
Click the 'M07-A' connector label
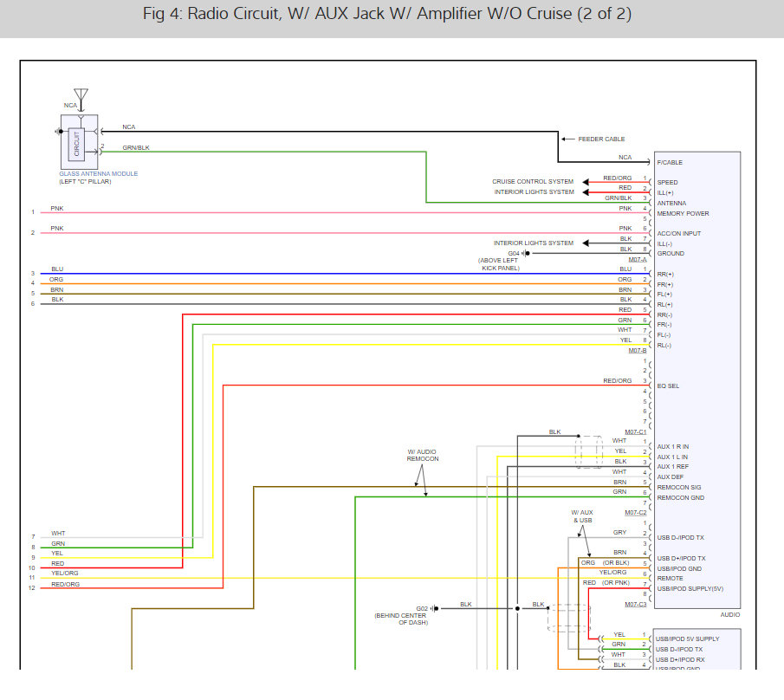(x=638, y=260)
